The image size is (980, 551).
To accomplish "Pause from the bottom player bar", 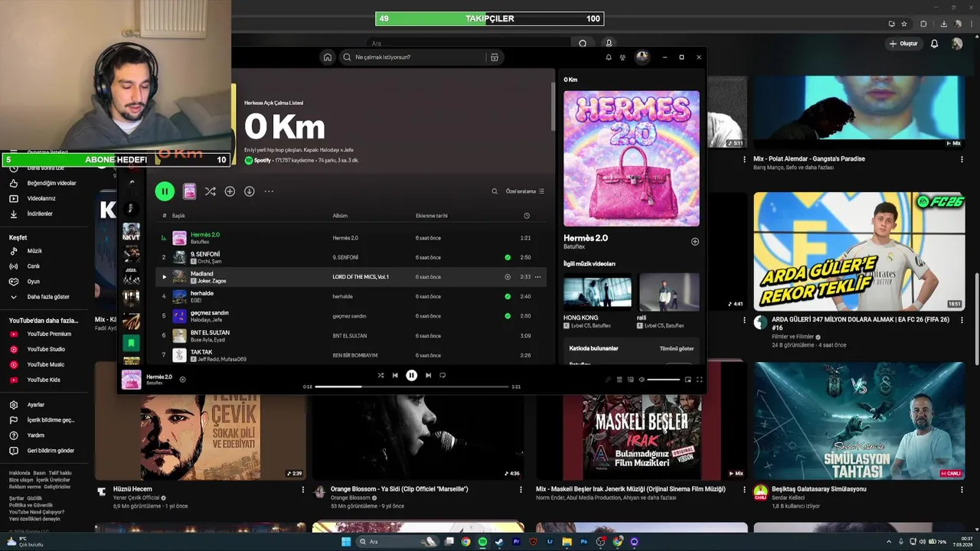I will click(411, 376).
